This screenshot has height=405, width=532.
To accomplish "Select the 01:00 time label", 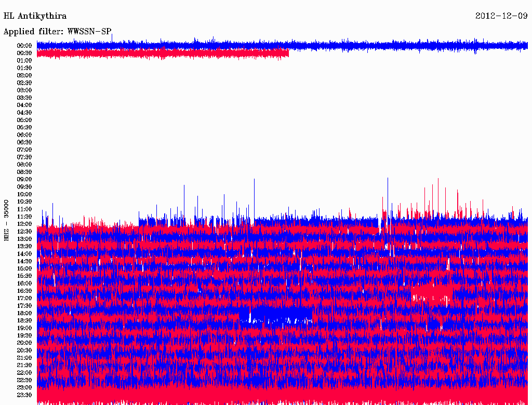I will pos(24,60).
